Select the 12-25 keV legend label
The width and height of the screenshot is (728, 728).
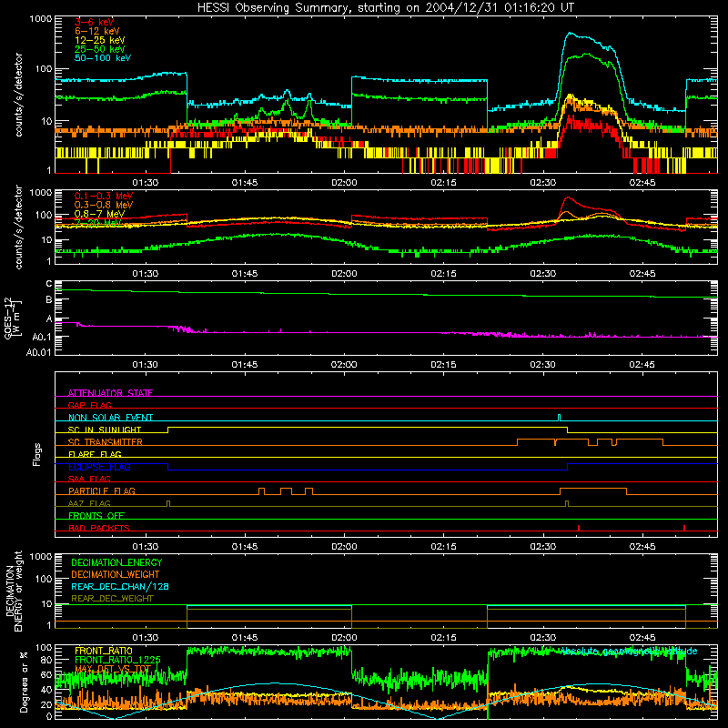tap(99, 40)
